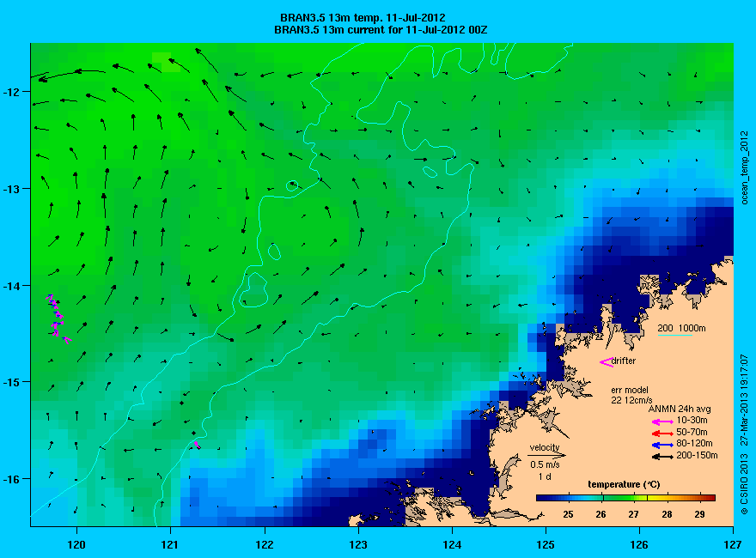Click latitude axis label -12
756x558 pixels.
coord(9,92)
